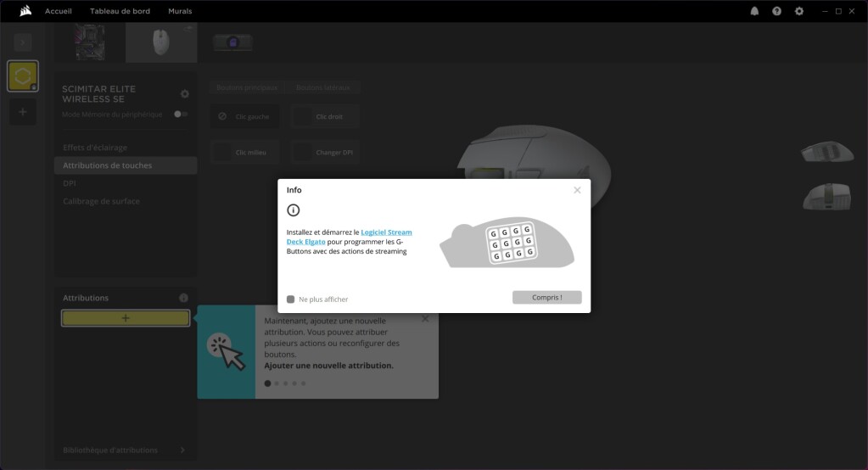Add a new profile with plus button
868x470 pixels.
coord(23,112)
